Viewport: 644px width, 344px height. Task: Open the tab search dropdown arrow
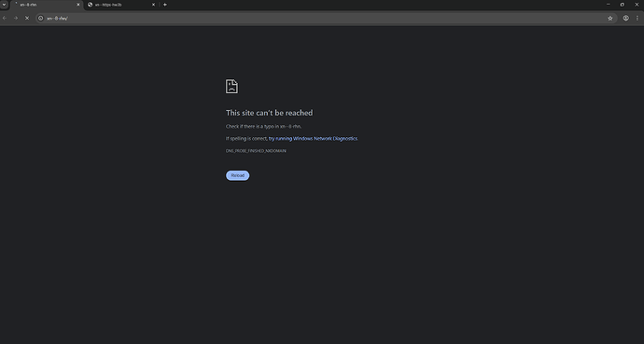(x=4, y=5)
